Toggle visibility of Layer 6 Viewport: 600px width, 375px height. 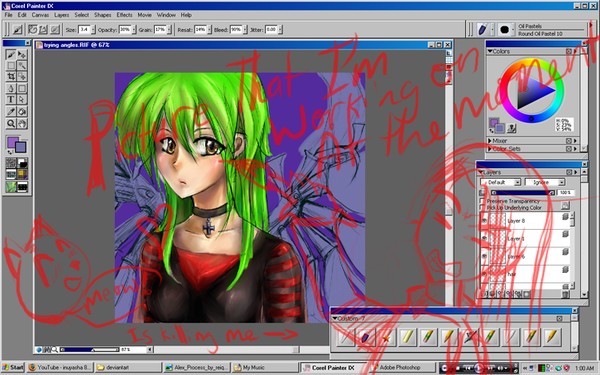coord(484,256)
